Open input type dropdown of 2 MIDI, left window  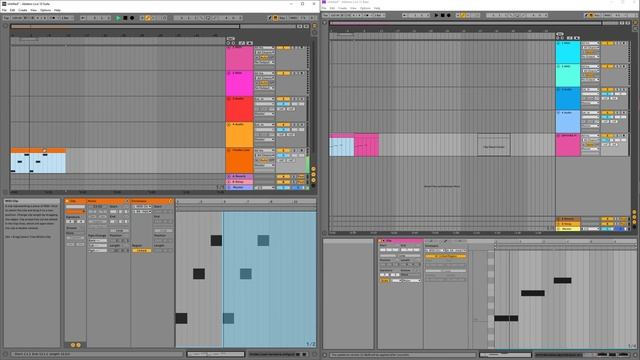point(264,73)
